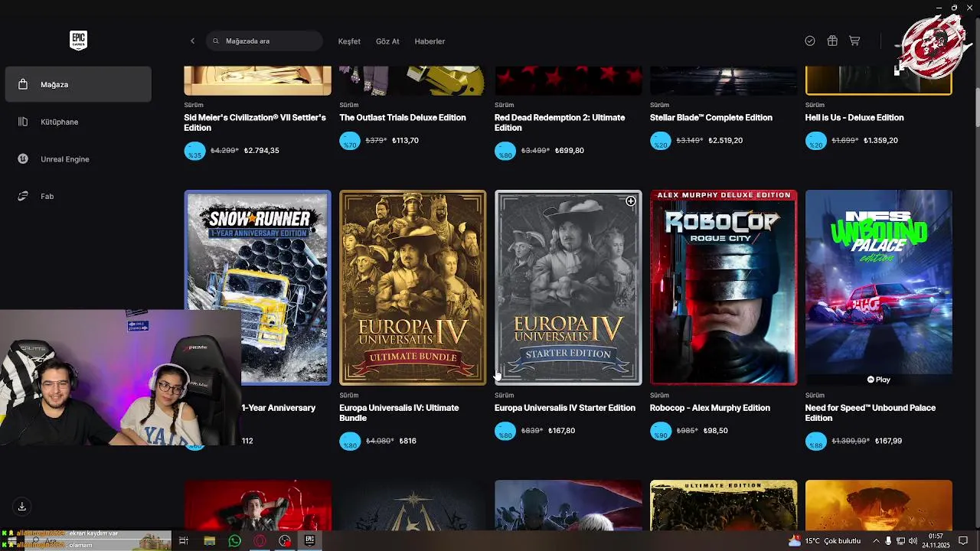
Task: Open the clock showing 01:57
Action: 936,541
